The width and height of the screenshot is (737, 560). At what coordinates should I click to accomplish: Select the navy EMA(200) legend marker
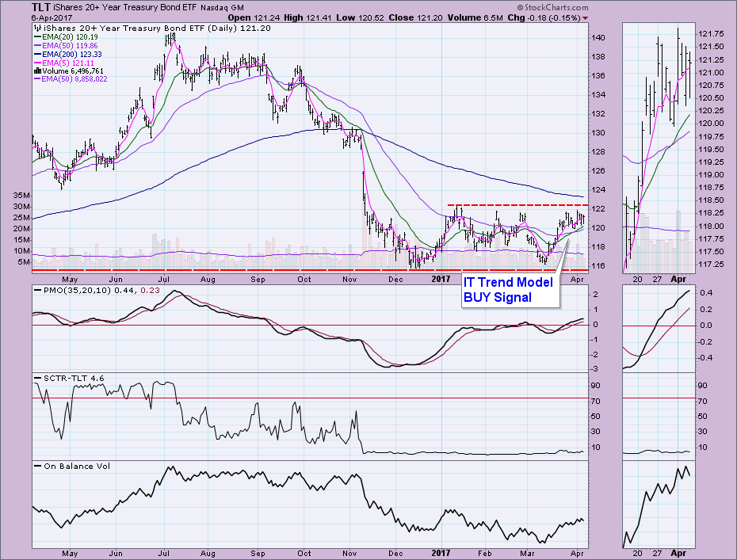tap(36, 53)
